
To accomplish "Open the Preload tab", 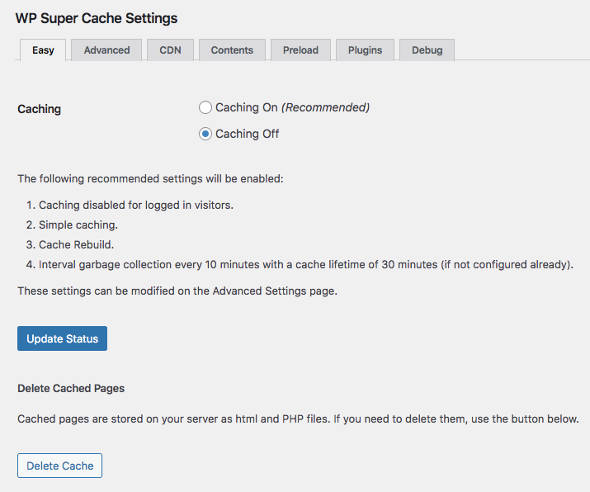I will (301, 50).
